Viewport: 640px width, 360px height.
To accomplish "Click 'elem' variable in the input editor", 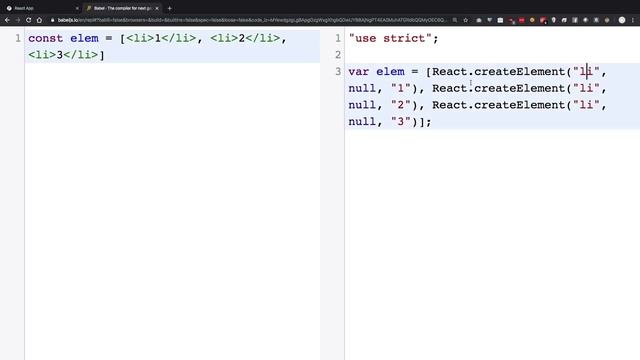I will pos(84,38).
